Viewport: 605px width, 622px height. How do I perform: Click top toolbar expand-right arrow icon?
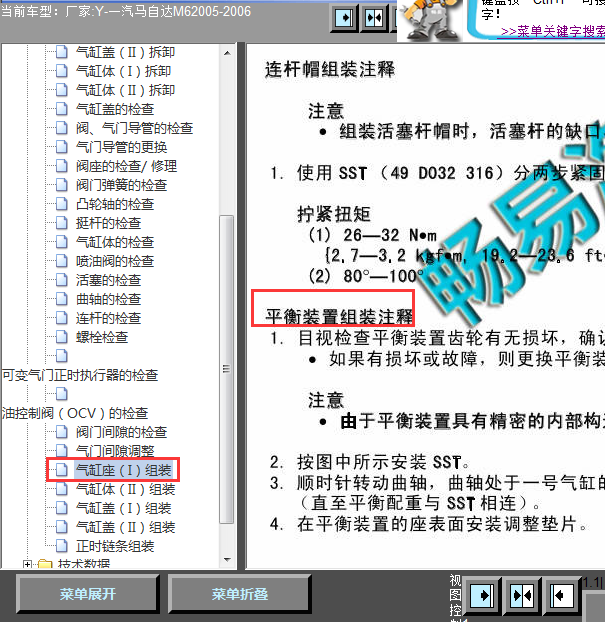(344, 18)
